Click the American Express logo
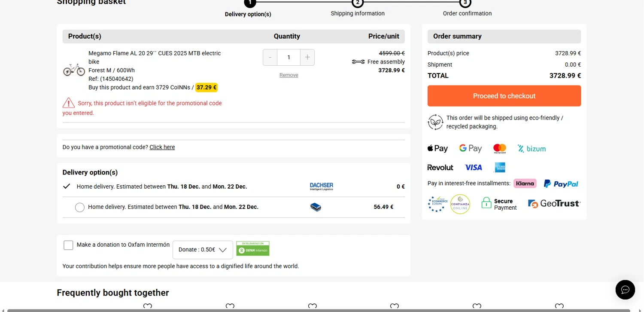 pyautogui.click(x=500, y=168)
